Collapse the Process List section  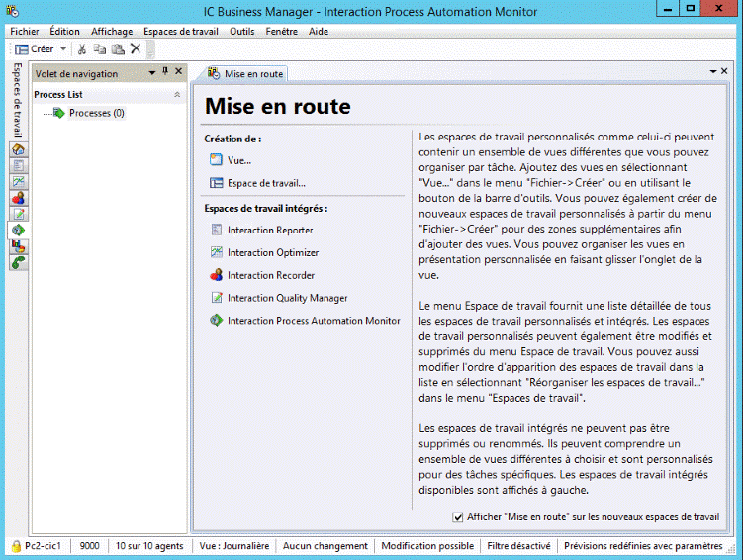coord(177,94)
